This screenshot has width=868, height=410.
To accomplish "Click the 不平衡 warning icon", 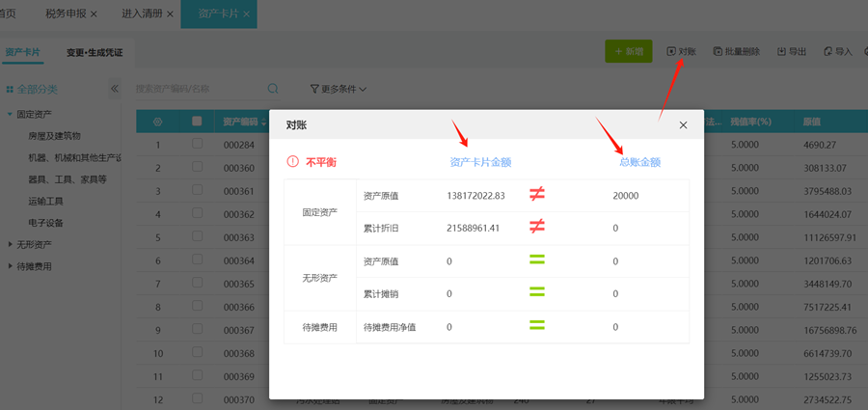I will [292, 162].
